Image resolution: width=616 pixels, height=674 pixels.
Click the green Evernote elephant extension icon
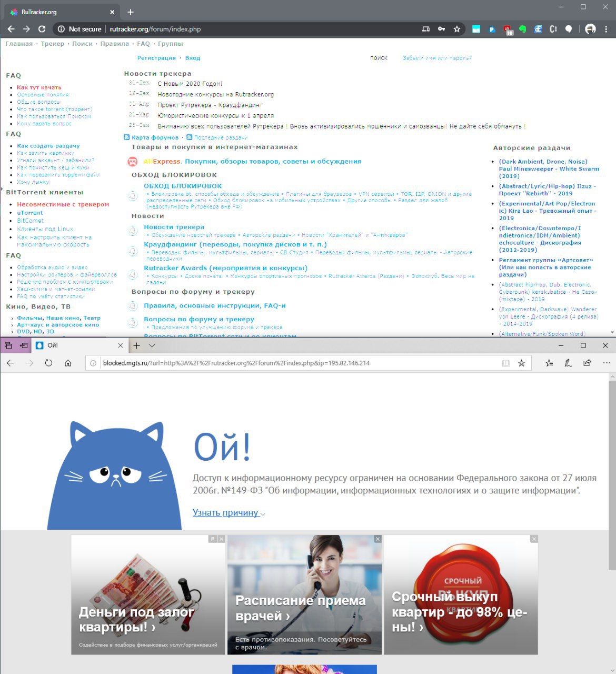click(522, 29)
